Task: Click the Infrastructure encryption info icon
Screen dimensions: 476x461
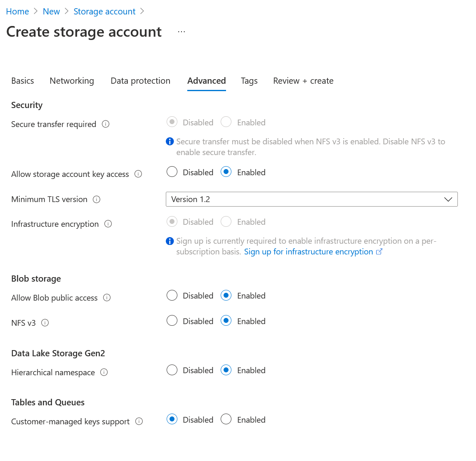Action: coord(108,224)
